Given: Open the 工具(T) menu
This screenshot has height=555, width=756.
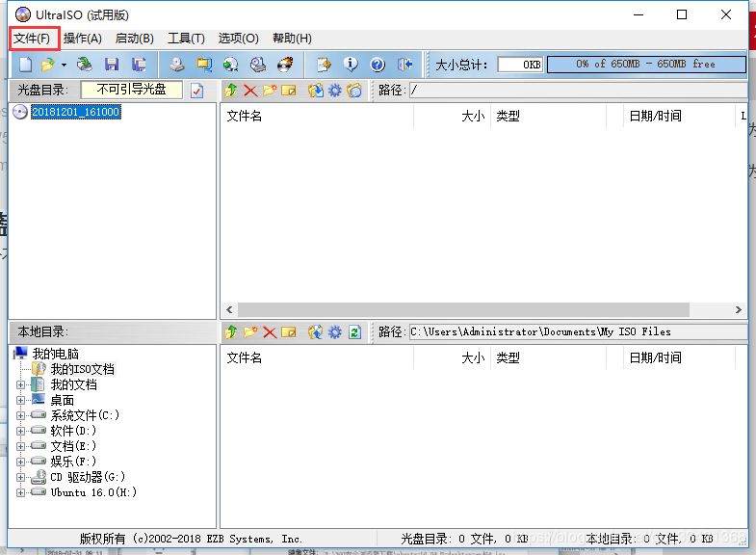Looking at the screenshot, I should tap(186, 39).
